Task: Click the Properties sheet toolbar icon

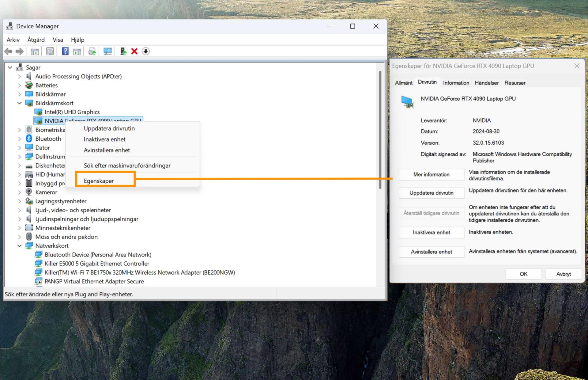Action: [x=50, y=51]
